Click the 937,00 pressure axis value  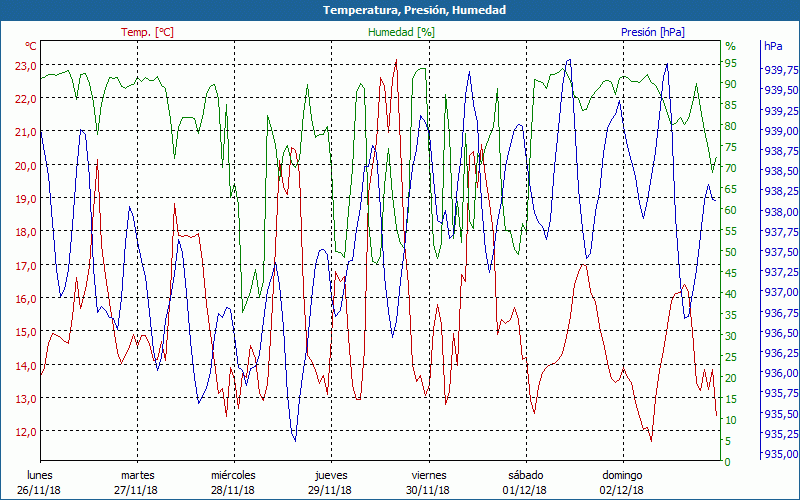(x=781, y=292)
